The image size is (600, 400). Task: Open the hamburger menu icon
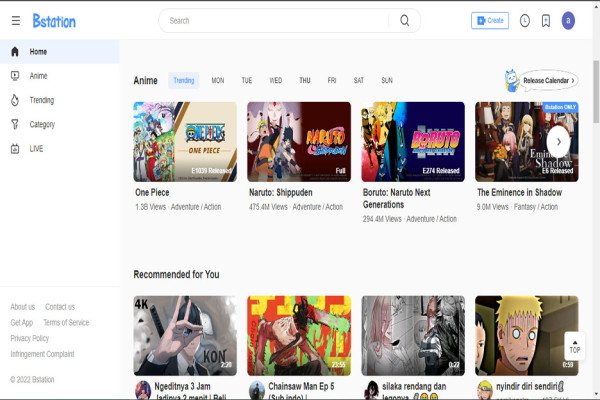(16, 21)
